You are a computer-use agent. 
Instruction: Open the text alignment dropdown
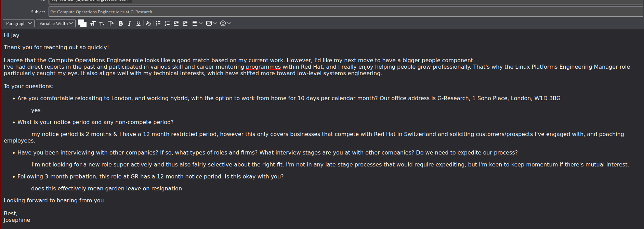point(197,23)
